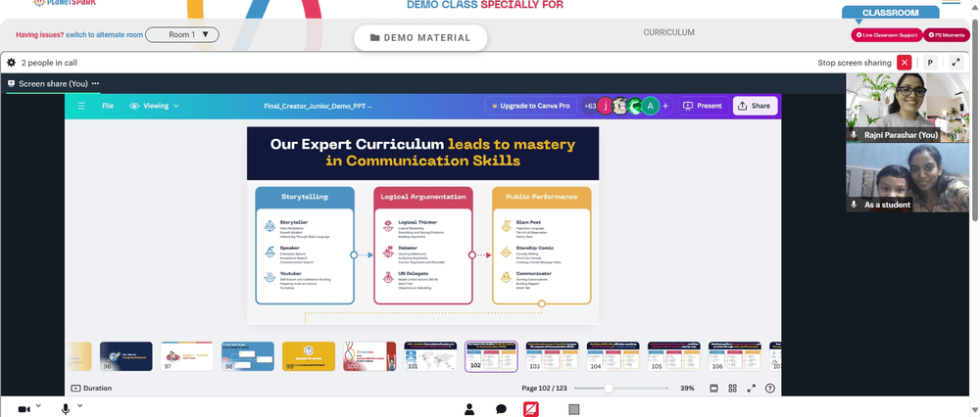Open call settings gear icon
980x417 pixels.
[x=11, y=63]
